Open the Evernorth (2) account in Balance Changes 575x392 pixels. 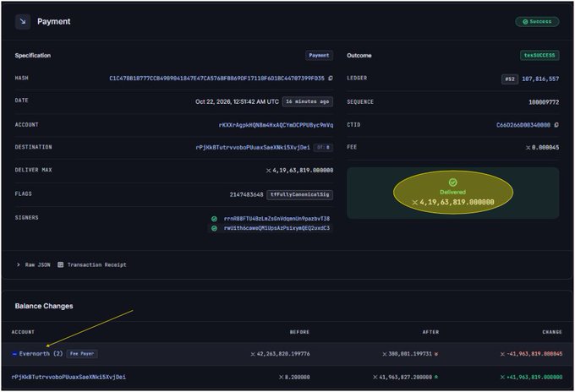41,353
